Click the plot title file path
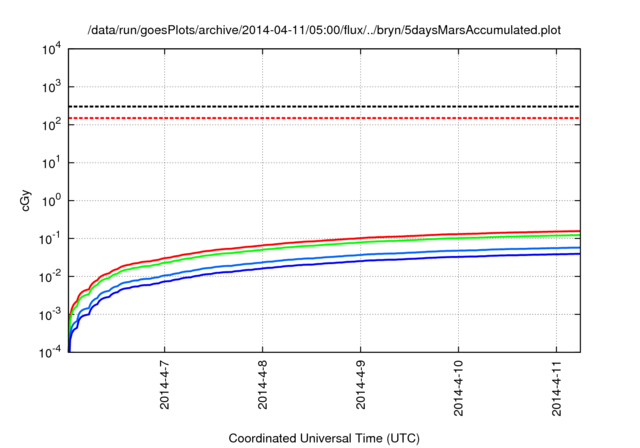This screenshot has height=448, width=640. coord(324,30)
